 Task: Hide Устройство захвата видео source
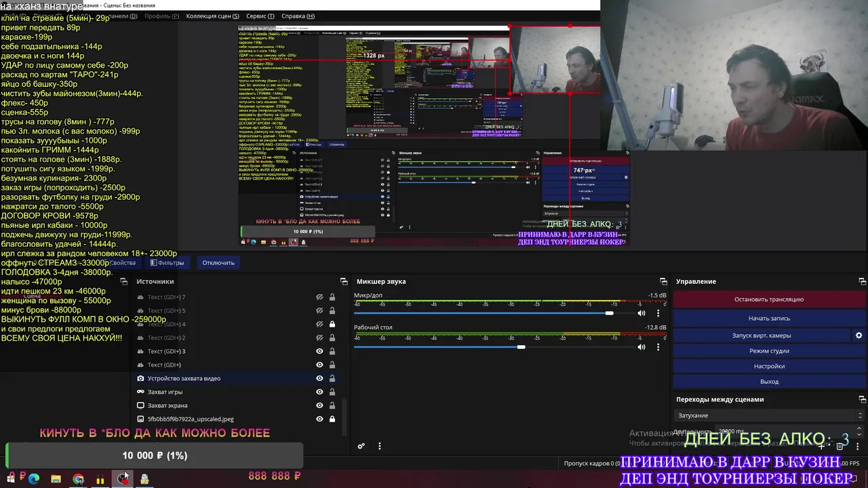tap(319, 378)
